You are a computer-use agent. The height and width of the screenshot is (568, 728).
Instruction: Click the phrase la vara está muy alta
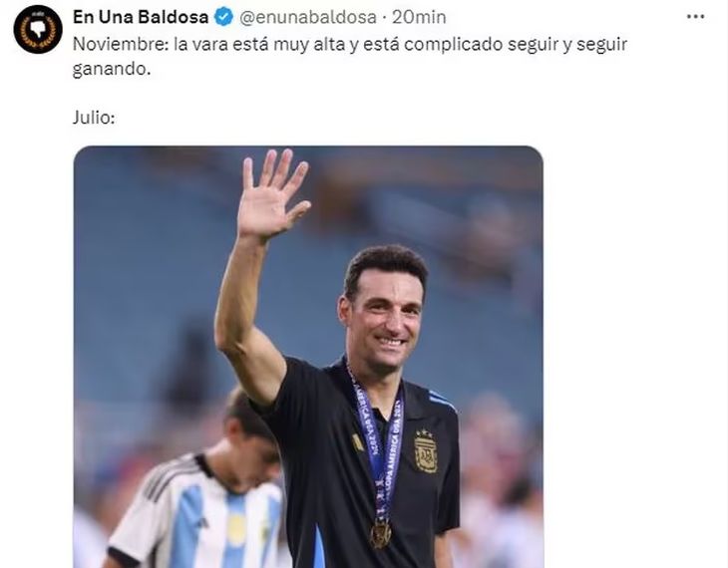coord(259,45)
